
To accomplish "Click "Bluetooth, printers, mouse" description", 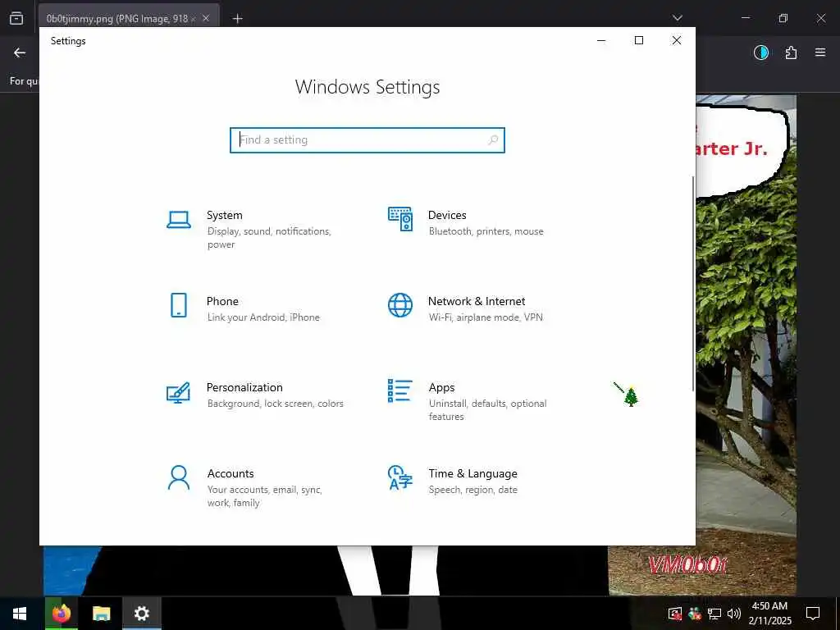I will [486, 231].
